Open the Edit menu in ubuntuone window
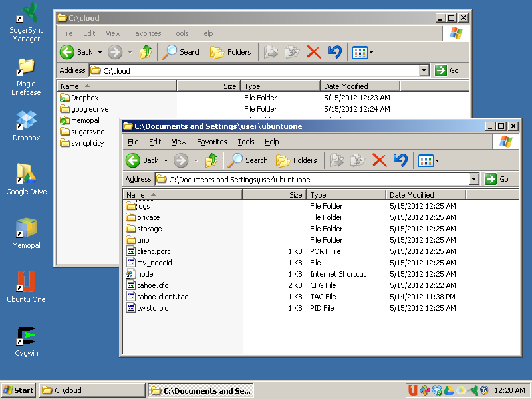The image size is (532, 399). click(155, 142)
